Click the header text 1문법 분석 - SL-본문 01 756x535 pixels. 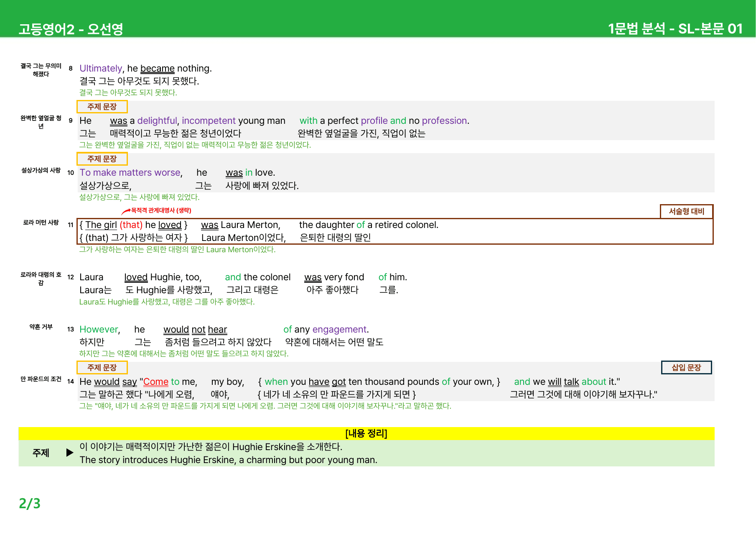tap(675, 28)
